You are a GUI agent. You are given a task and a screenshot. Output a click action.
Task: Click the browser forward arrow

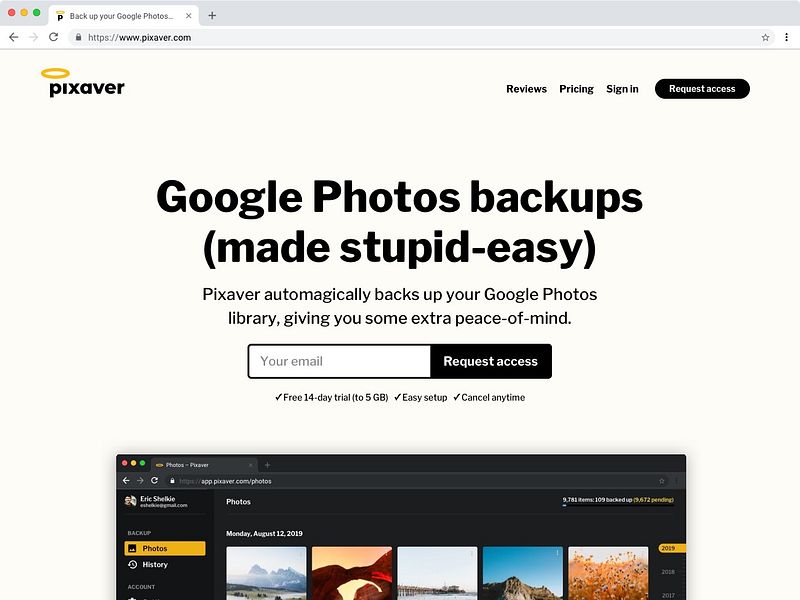tap(33, 37)
